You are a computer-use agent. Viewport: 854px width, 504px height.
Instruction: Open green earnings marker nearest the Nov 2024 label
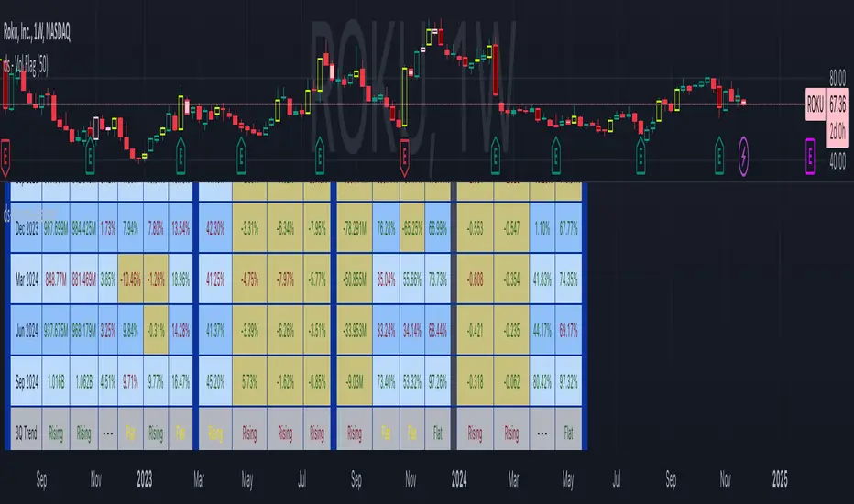coord(719,157)
